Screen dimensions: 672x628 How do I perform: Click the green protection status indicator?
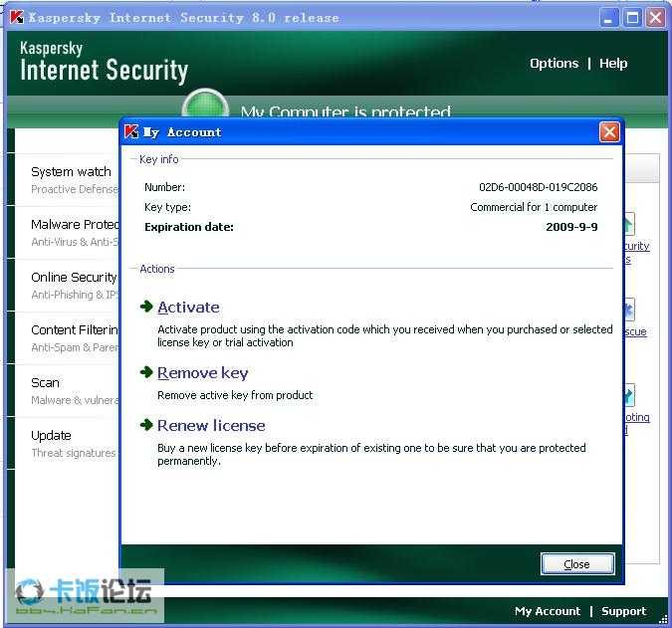click(205, 105)
